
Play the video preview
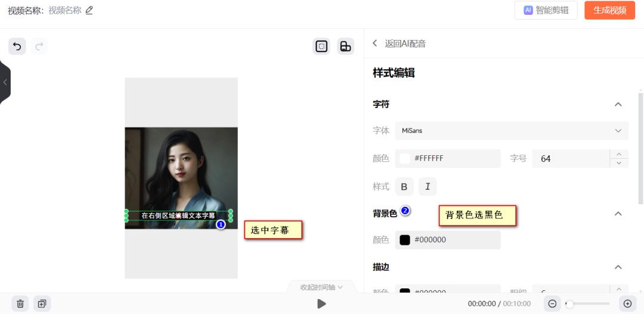321,304
